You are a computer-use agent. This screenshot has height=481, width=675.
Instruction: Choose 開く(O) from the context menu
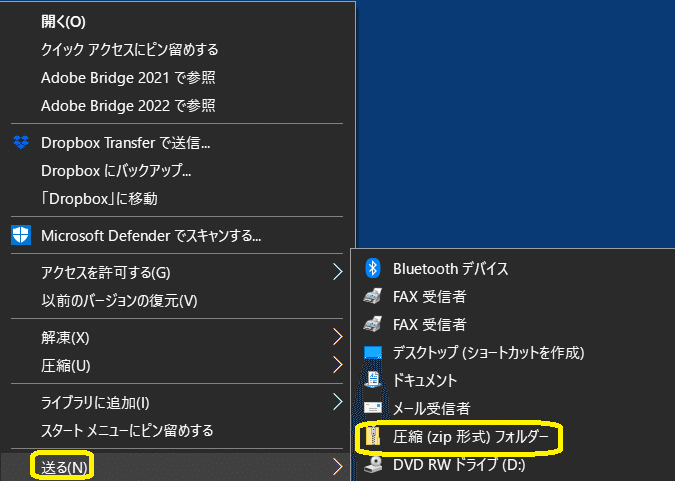coord(63,22)
